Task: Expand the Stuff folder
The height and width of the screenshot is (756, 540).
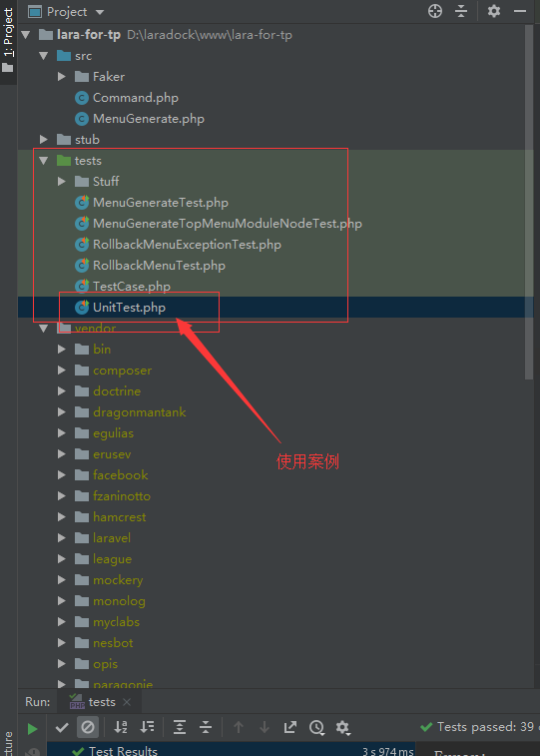Action: (x=62, y=182)
